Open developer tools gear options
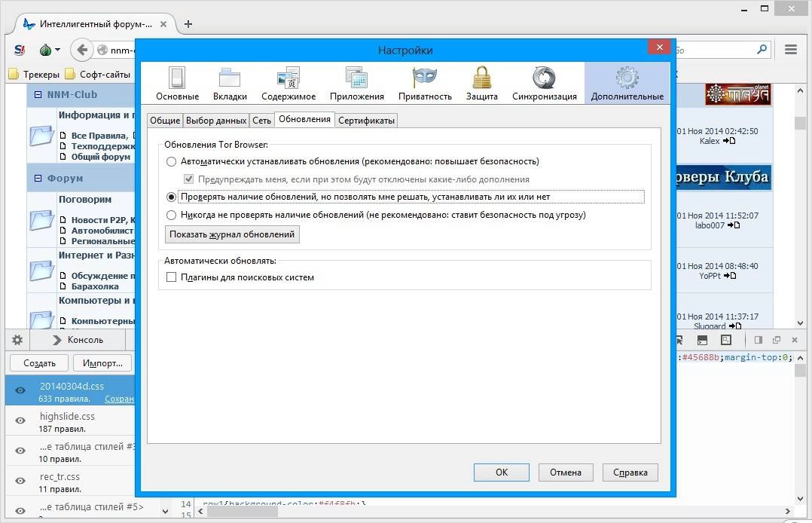Screen dimensions: 812x523 click(x=17, y=340)
